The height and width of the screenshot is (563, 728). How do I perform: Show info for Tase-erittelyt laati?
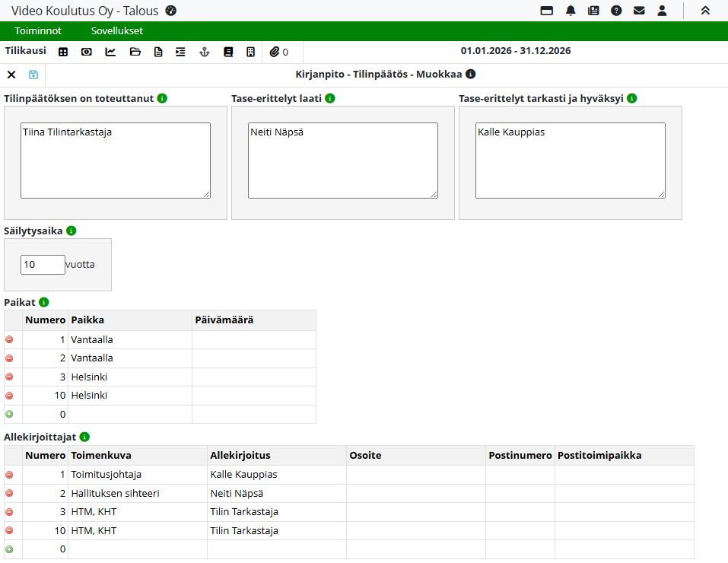click(x=329, y=98)
